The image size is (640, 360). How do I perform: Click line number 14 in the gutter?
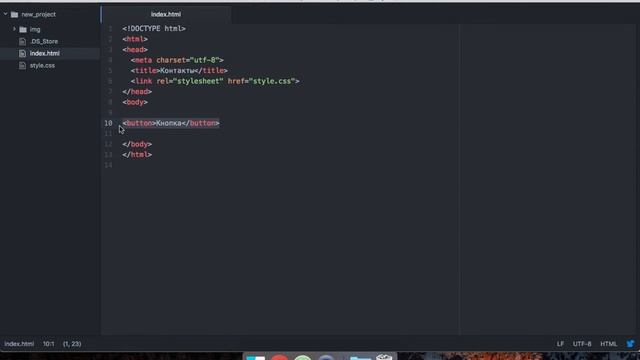tap(108, 165)
